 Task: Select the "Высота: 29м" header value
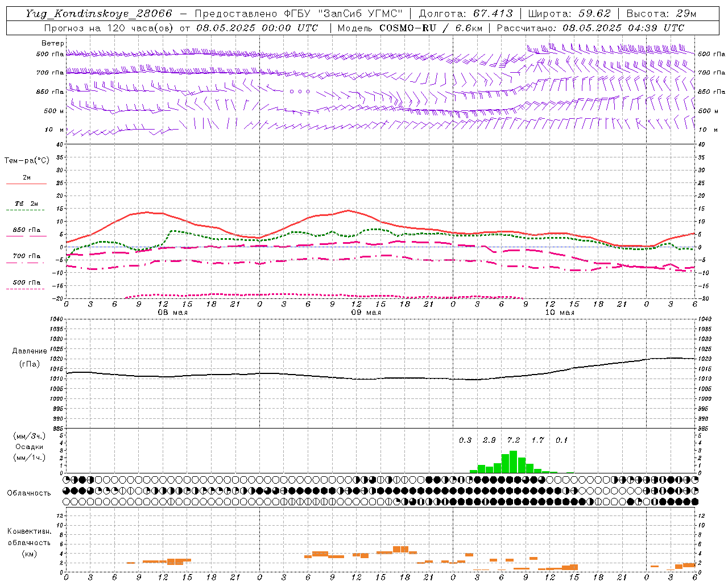pyautogui.click(x=661, y=14)
